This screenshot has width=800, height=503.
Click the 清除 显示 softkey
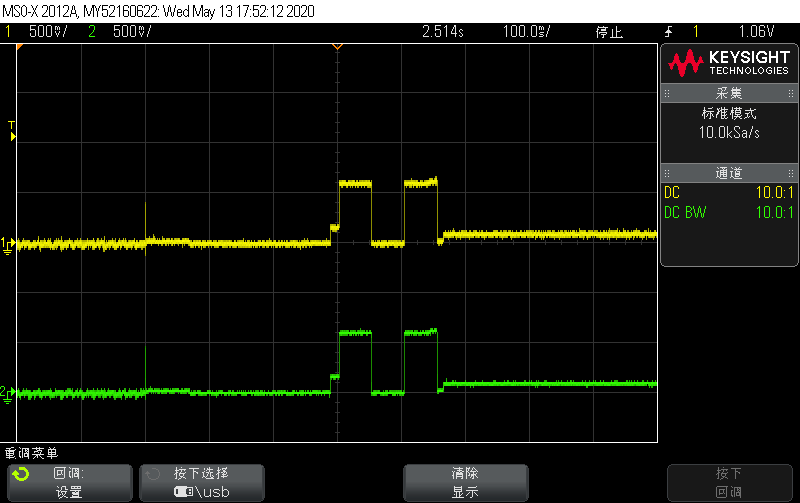pos(465,483)
